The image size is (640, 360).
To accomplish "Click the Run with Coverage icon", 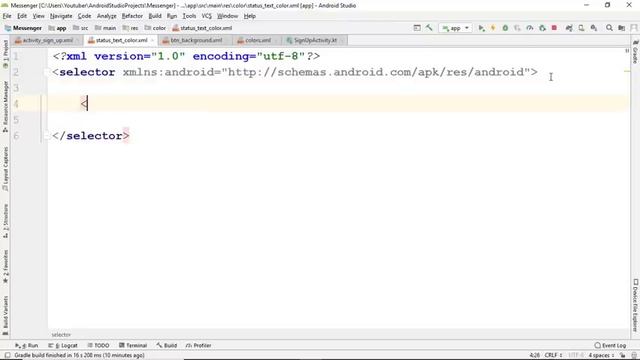I will [518, 28].
